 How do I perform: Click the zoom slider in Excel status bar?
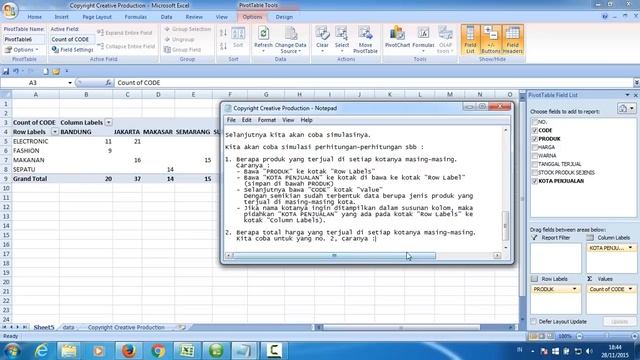[x=607, y=336]
